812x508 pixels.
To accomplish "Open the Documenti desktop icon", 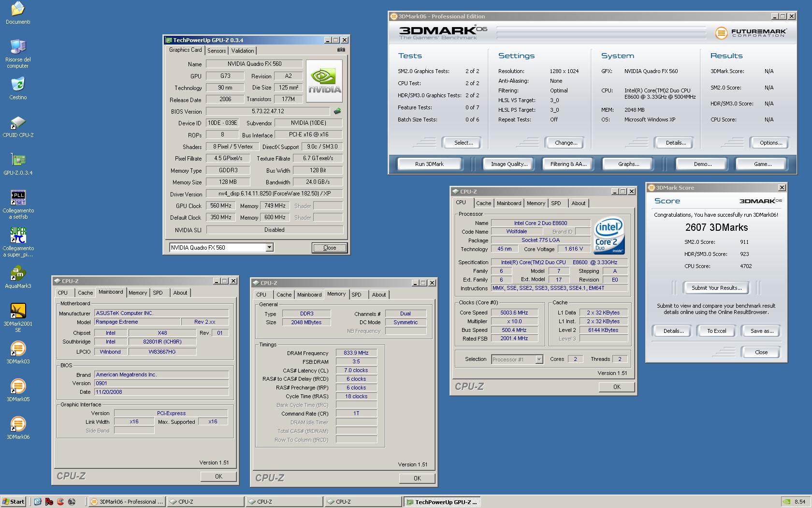I will 18,13.
